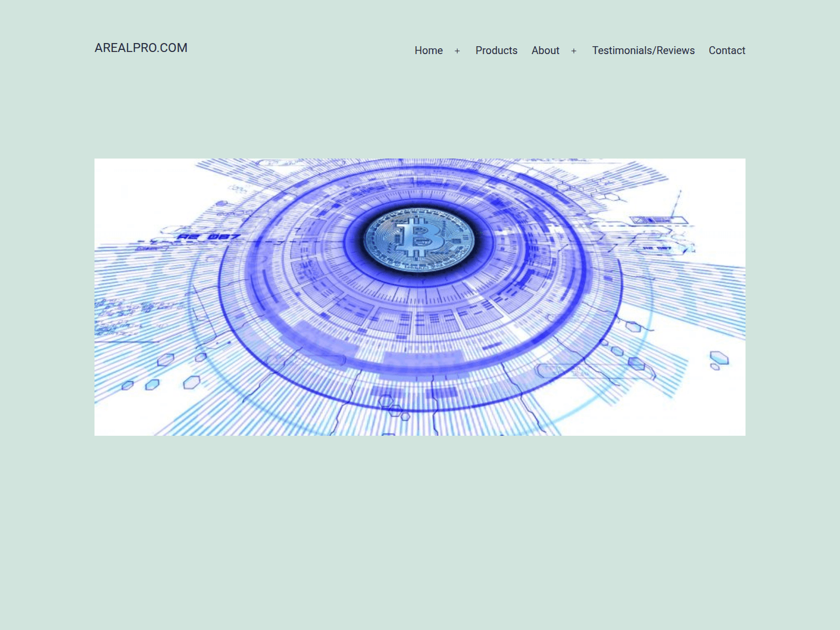
Task: Visit the Testimonials/Reviews page
Action: [643, 50]
